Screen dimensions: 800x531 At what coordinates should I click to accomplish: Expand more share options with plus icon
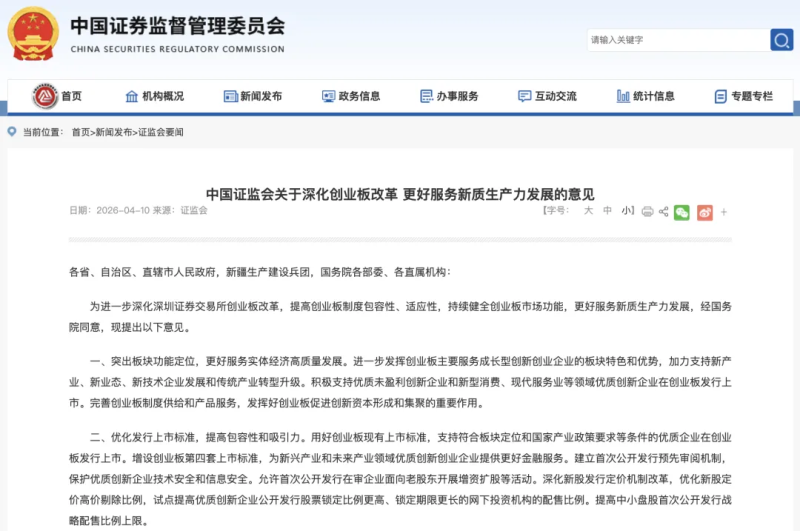[x=723, y=212]
